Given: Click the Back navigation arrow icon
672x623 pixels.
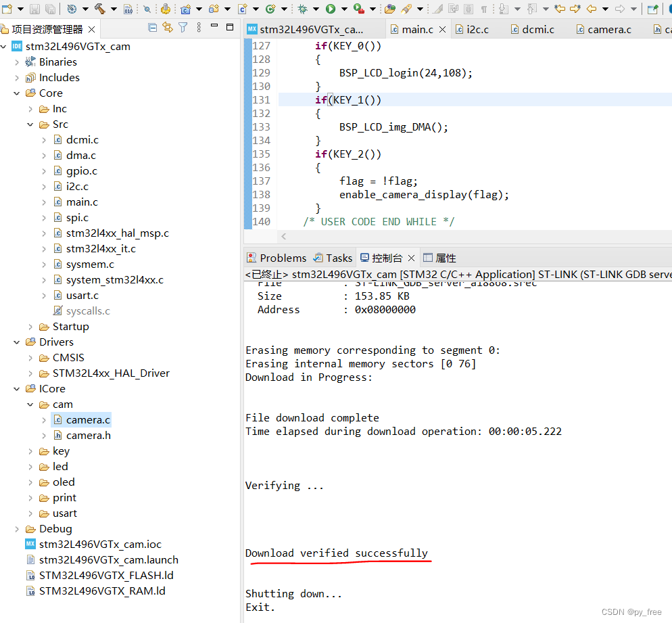Looking at the screenshot, I should click(x=592, y=9).
